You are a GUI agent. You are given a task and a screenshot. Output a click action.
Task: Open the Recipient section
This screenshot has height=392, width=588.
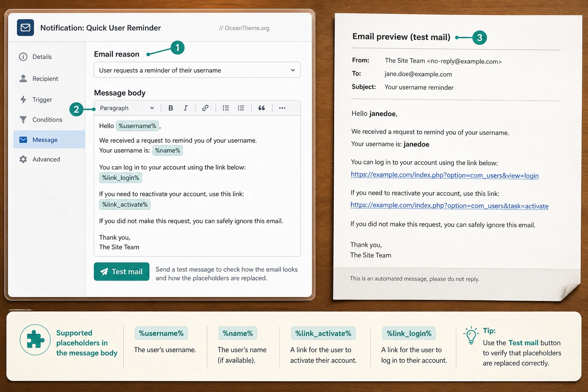pos(49,78)
